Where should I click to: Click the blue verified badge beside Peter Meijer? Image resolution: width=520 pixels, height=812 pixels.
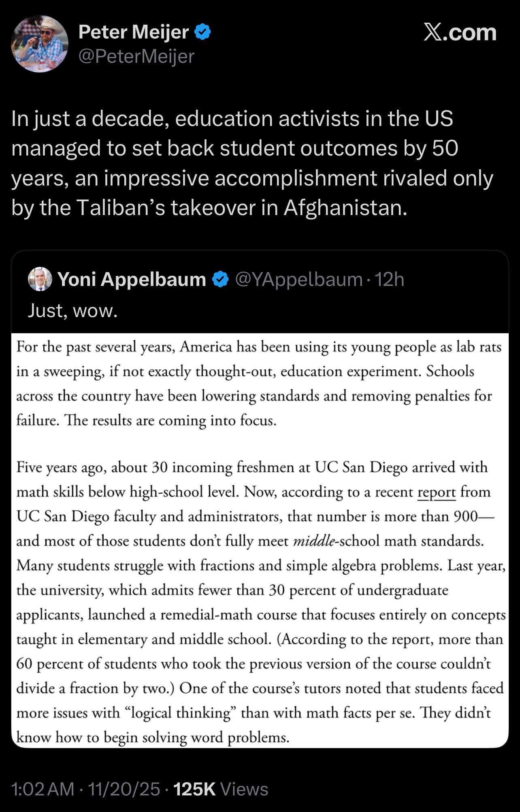coord(202,32)
